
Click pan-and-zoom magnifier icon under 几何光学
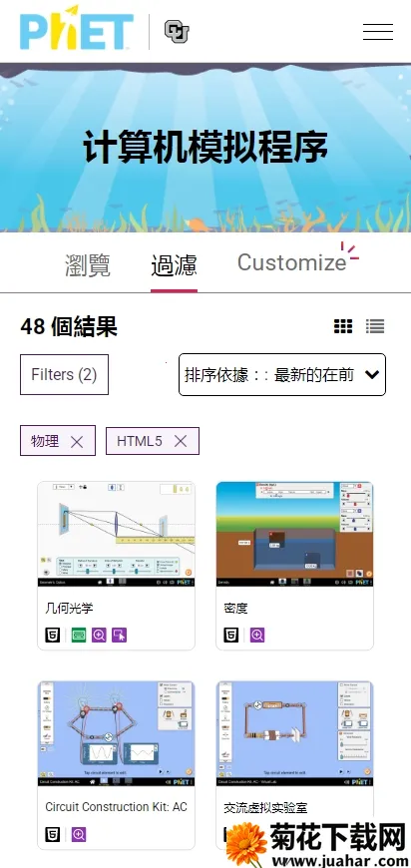(99, 635)
